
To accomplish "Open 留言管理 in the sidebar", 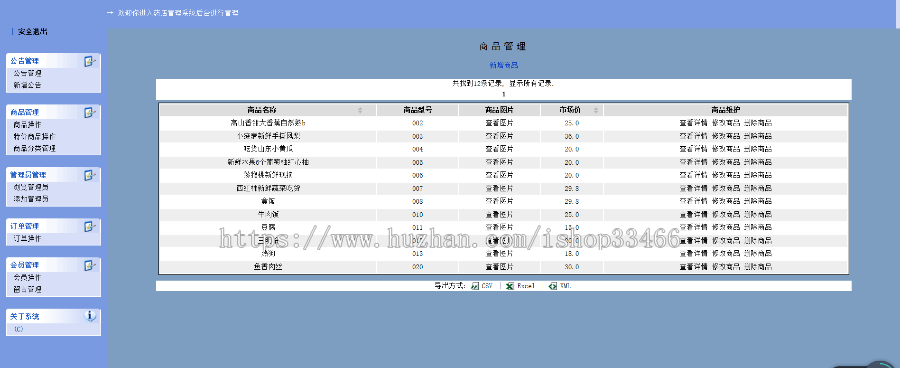I will point(28,289).
